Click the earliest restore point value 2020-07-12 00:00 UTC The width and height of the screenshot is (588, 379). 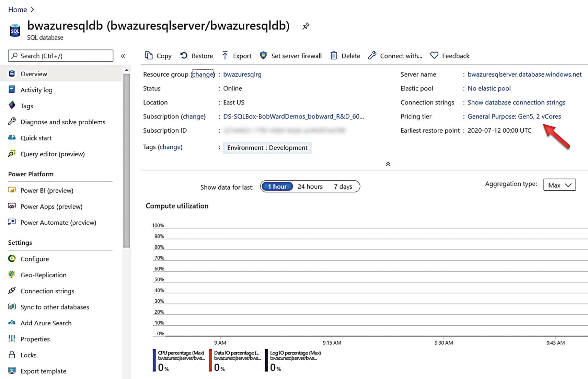(499, 131)
